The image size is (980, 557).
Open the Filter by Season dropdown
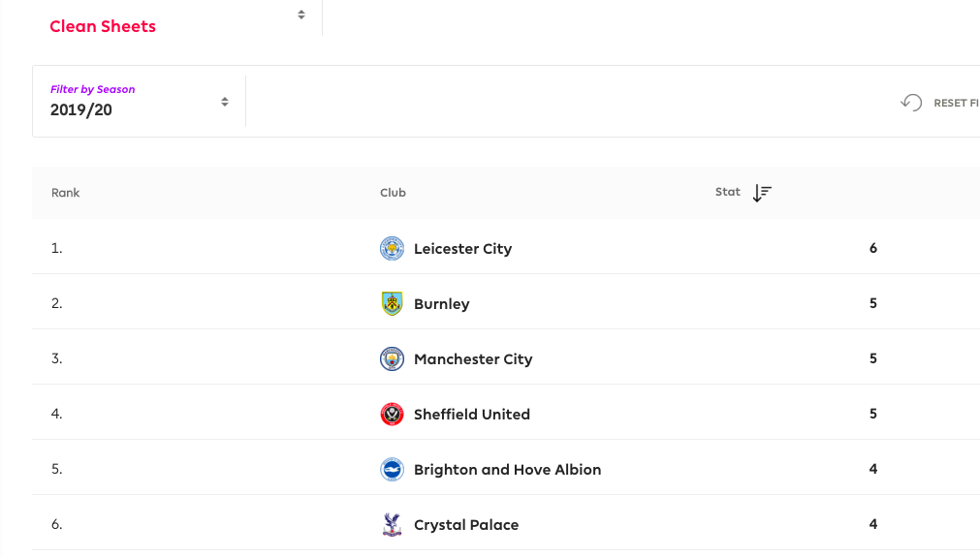[x=140, y=101]
